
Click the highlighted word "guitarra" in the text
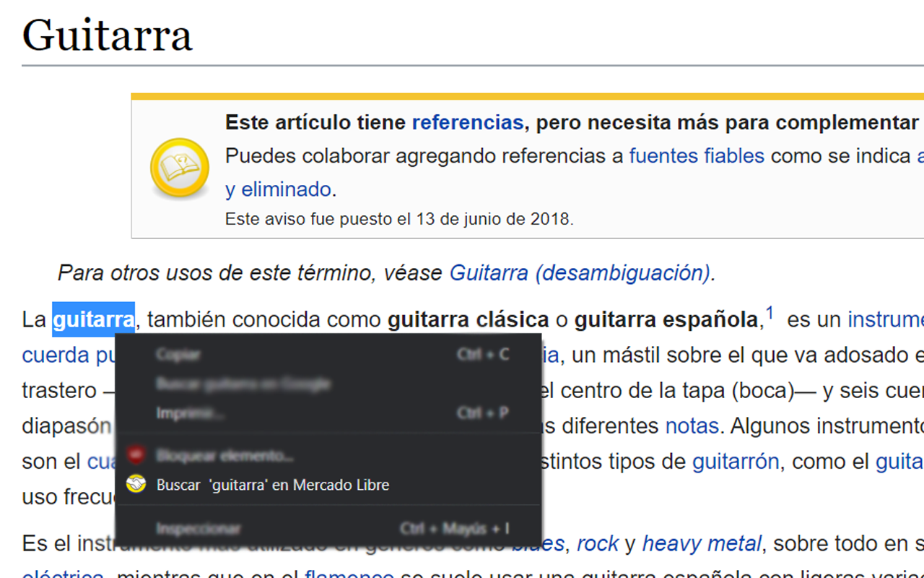[93, 319]
